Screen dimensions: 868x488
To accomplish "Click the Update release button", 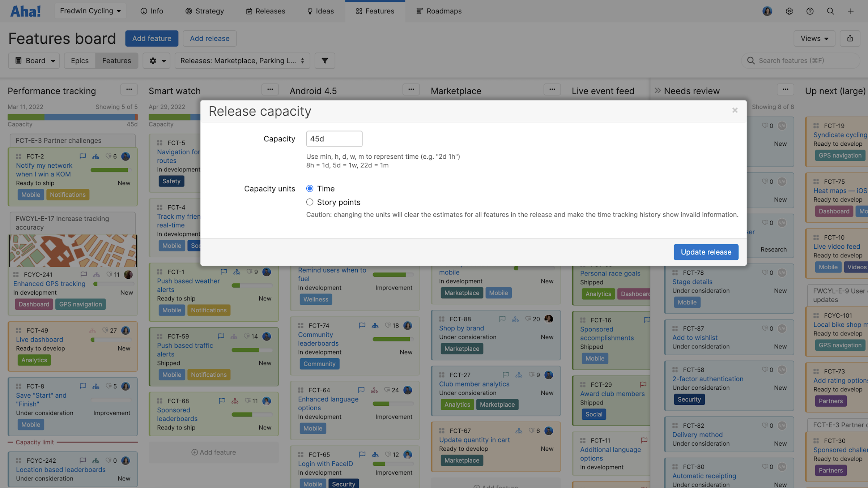I will pyautogui.click(x=706, y=252).
